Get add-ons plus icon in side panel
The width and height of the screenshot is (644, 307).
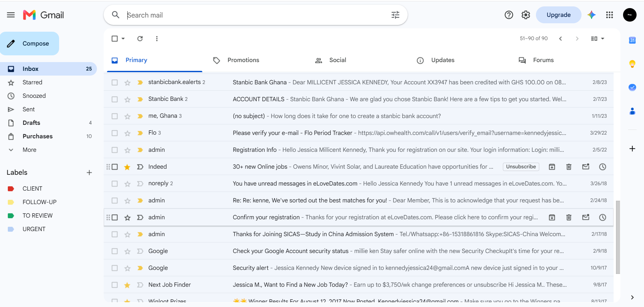point(632,149)
